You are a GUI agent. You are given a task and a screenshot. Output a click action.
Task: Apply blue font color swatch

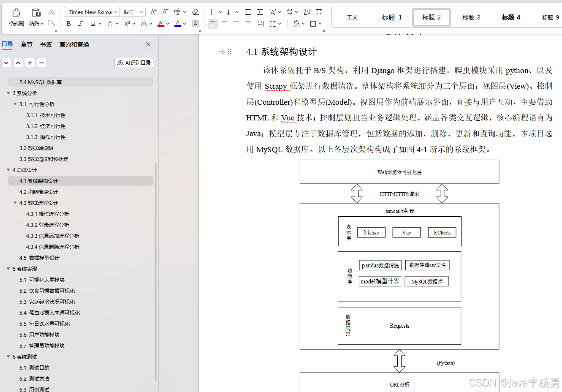[178, 24]
